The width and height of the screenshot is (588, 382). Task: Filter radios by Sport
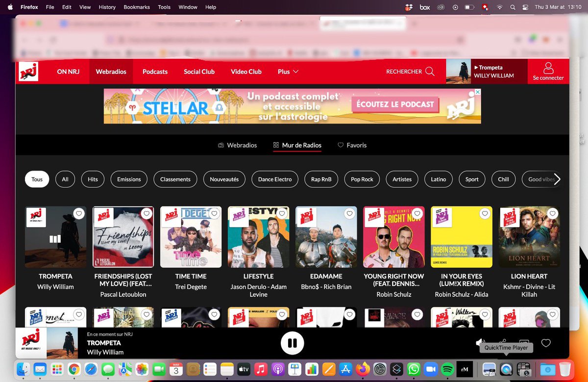tap(472, 179)
